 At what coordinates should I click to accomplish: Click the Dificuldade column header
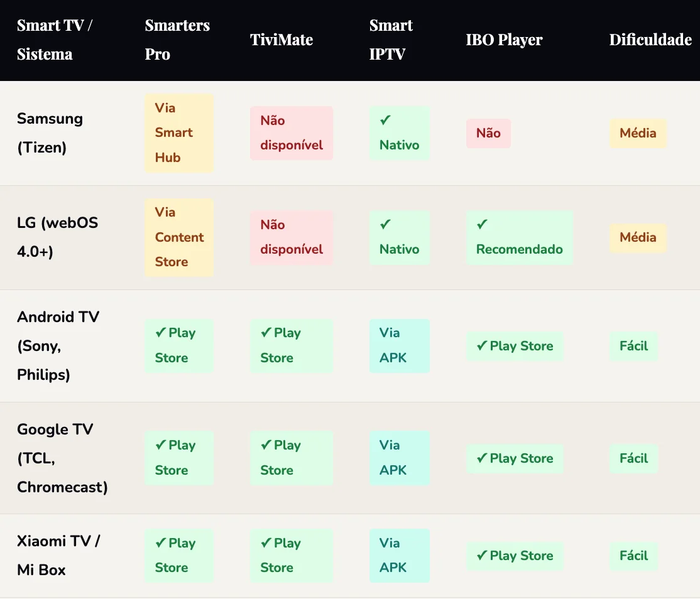(650, 40)
